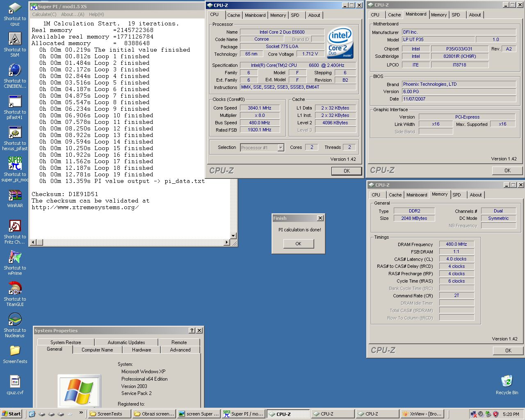Image resolution: width=525 pixels, height=420 pixels.
Task: Switch to Super PI taskbar button
Action: (x=243, y=414)
